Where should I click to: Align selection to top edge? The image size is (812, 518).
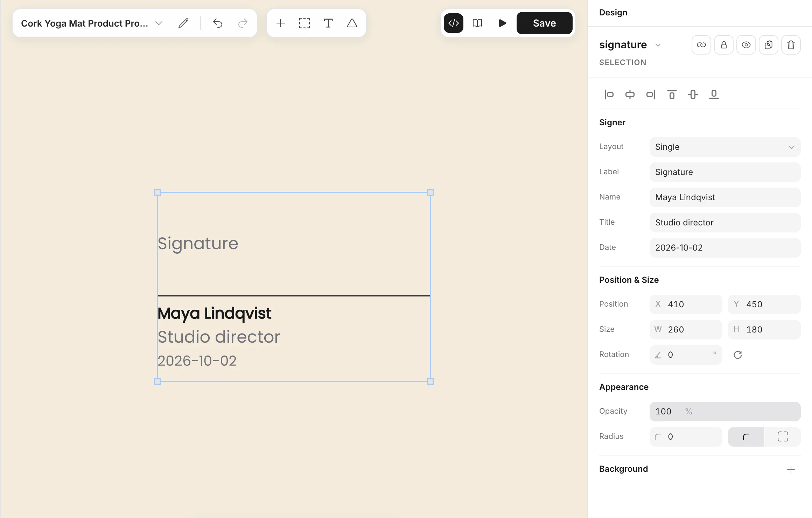click(672, 94)
